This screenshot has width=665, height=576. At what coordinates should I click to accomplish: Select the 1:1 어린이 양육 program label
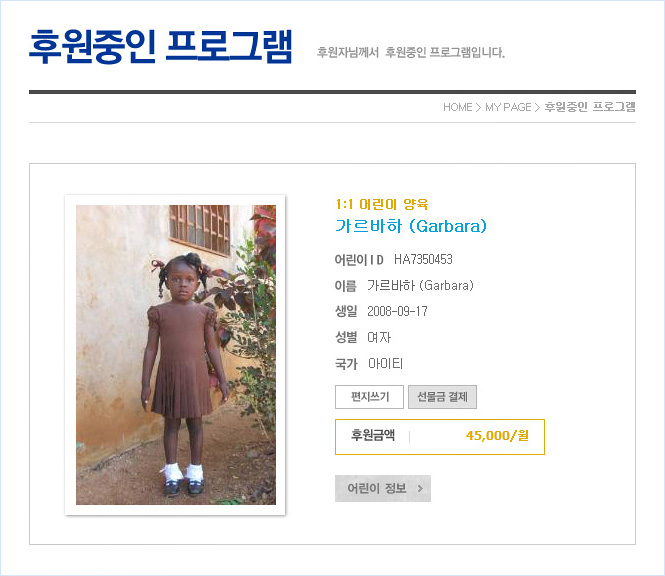click(x=382, y=204)
